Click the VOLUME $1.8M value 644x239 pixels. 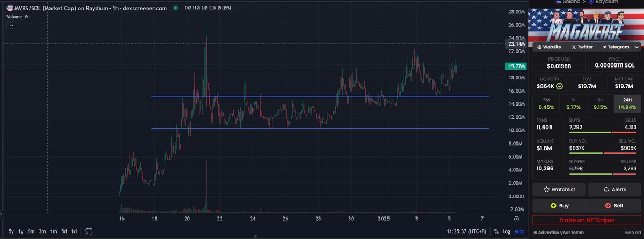click(x=545, y=147)
